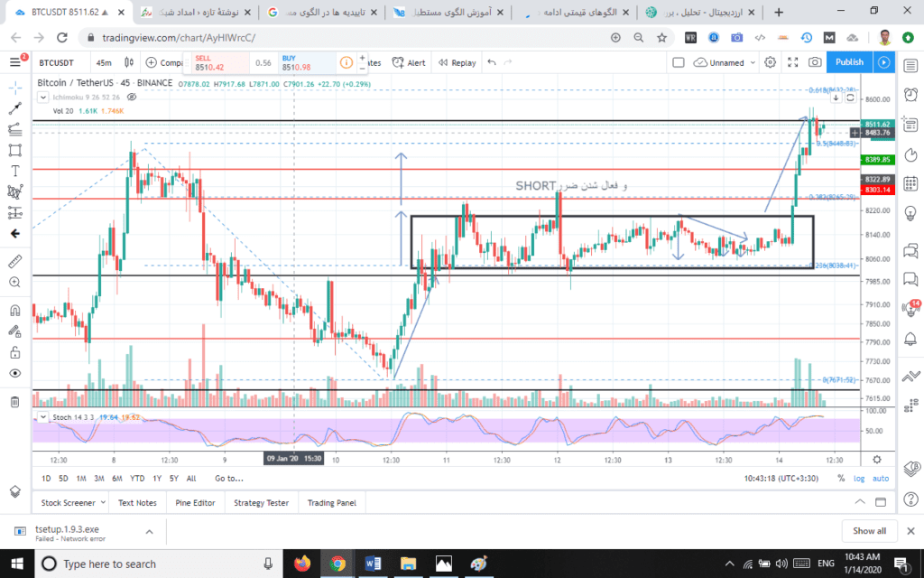924x578 pixels.
Task: Toggle Ichimoku indicator visibility eye
Action: tap(132, 97)
